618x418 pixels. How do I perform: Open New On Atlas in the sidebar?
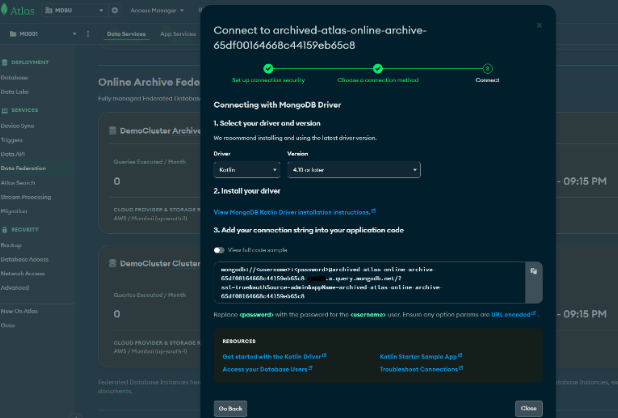pos(19,311)
